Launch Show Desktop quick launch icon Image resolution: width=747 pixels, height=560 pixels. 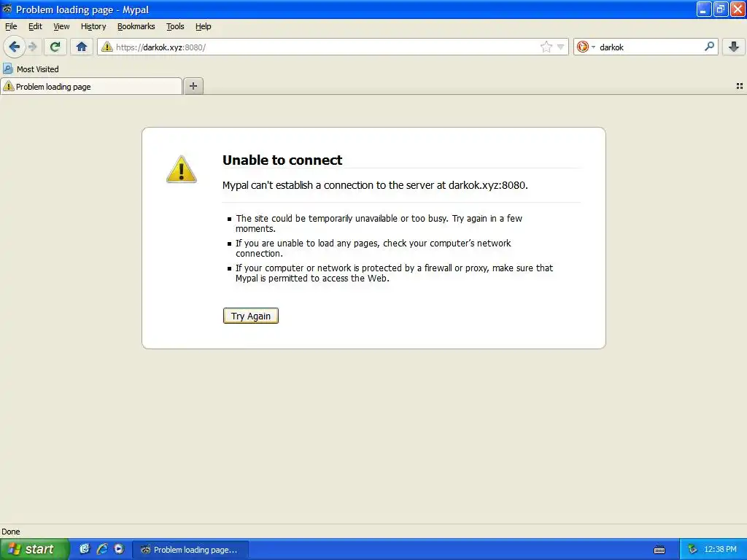pyautogui.click(x=85, y=549)
